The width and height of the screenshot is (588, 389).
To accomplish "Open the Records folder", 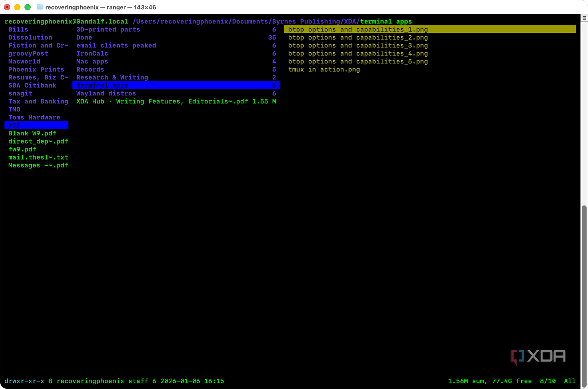I will [x=176, y=69].
